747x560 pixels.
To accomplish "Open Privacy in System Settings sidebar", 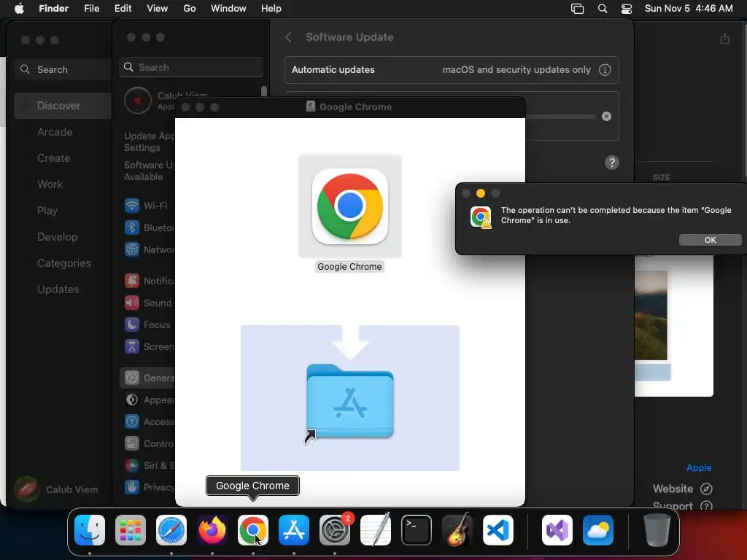I will pos(147,488).
